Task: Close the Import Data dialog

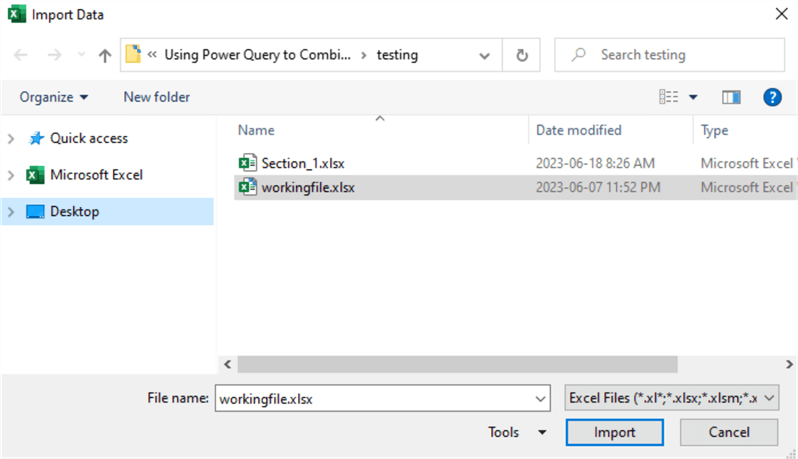Action: point(781,14)
